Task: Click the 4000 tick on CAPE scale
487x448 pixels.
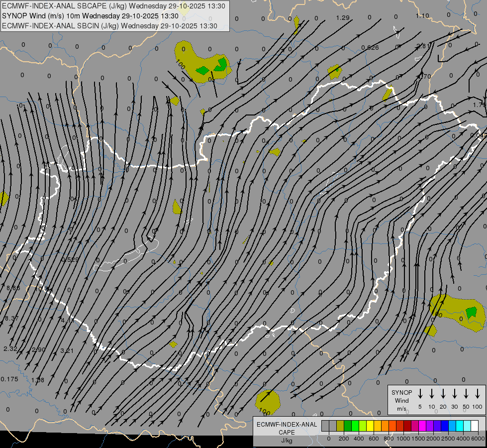Action: (463, 439)
